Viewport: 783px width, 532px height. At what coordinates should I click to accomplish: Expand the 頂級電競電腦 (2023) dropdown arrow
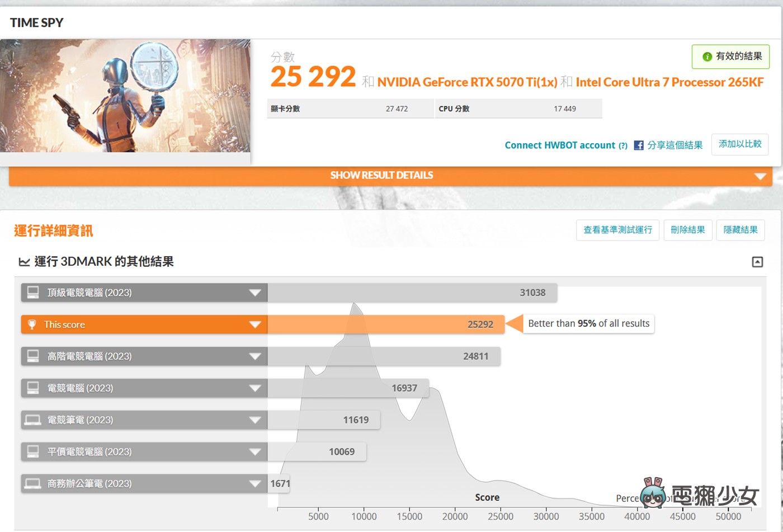point(255,293)
